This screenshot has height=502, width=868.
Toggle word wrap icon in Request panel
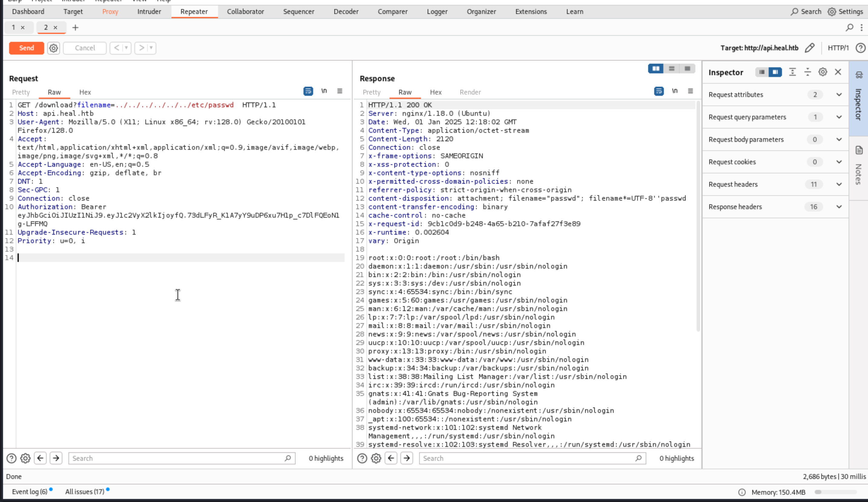click(x=308, y=91)
